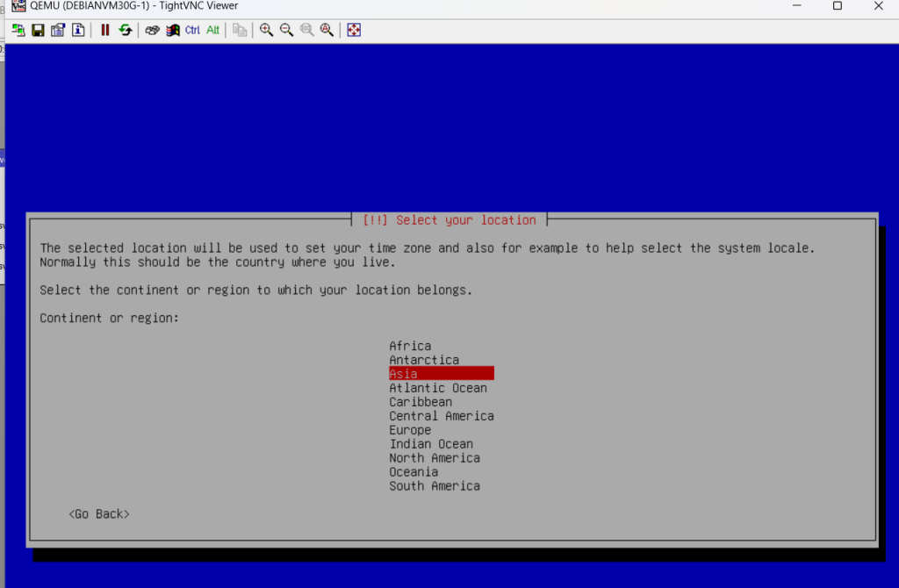Zoom out with the minus magnifier

[286, 30]
